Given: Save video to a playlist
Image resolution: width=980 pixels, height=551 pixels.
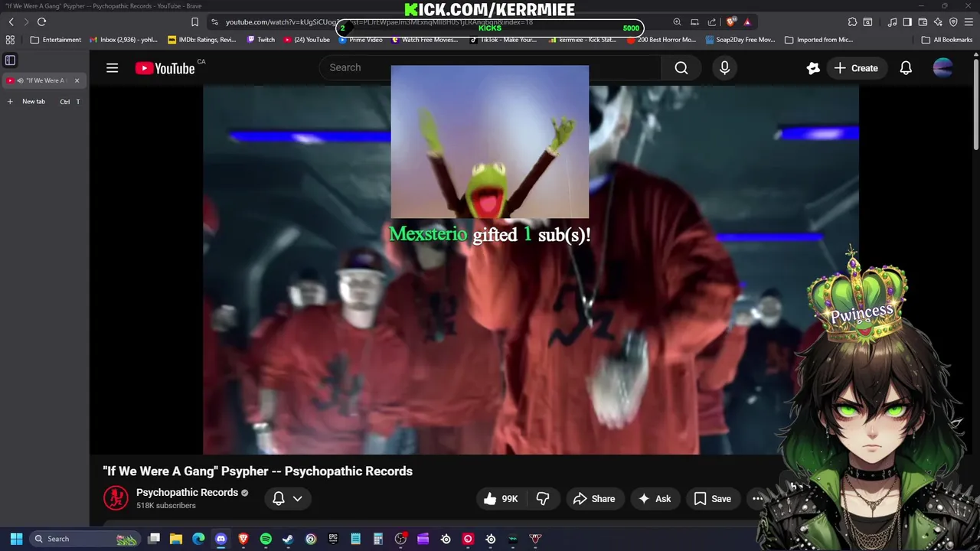Looking at the screenshot, I should point(713,499).
